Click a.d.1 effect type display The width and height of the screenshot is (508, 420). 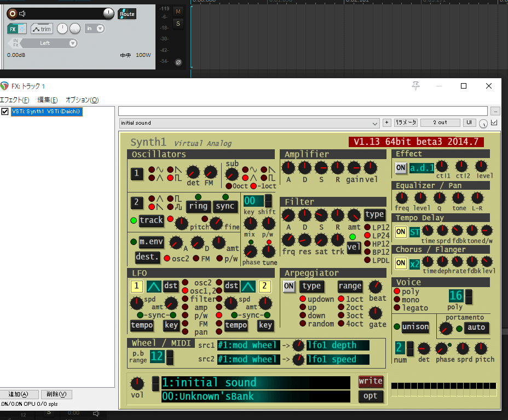click(422, 168)
